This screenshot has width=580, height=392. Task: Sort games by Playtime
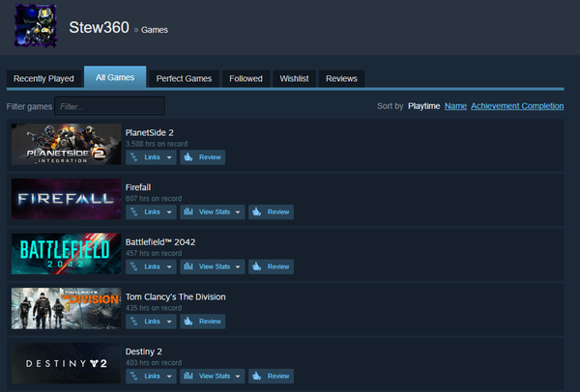424,106
